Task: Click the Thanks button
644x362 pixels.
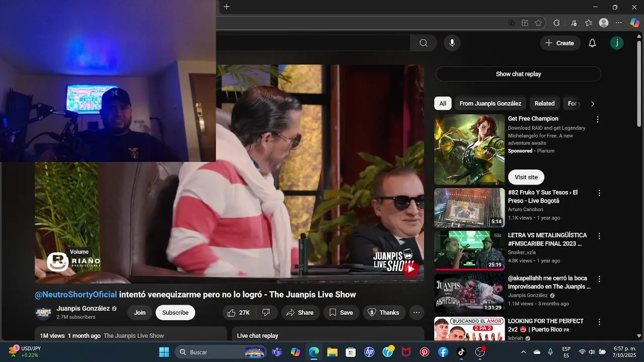Action: tap(383, 313)
